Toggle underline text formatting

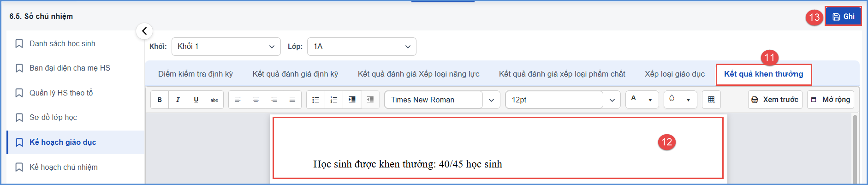pos(196,100)
